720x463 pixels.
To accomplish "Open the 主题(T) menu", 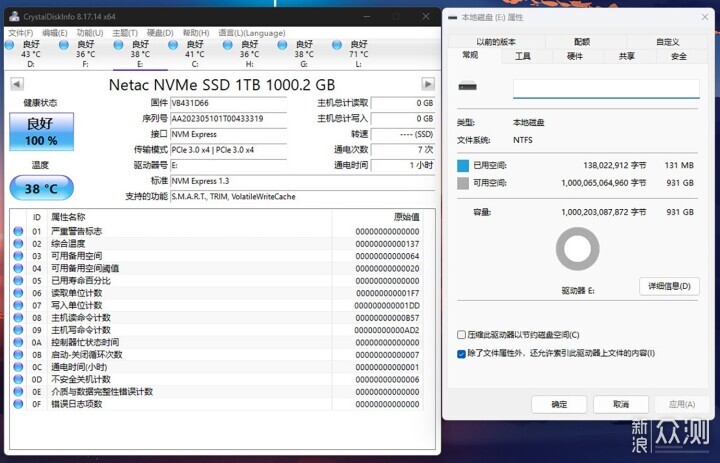I will tap(125, 33).
